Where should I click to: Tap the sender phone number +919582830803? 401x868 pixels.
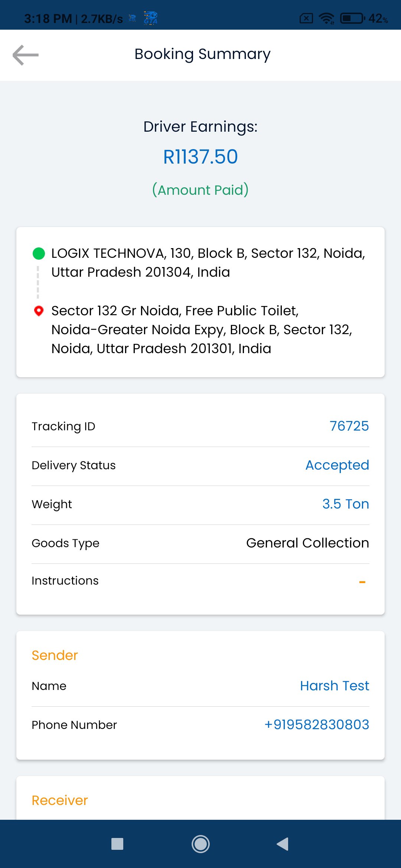(x=316, y=724)
